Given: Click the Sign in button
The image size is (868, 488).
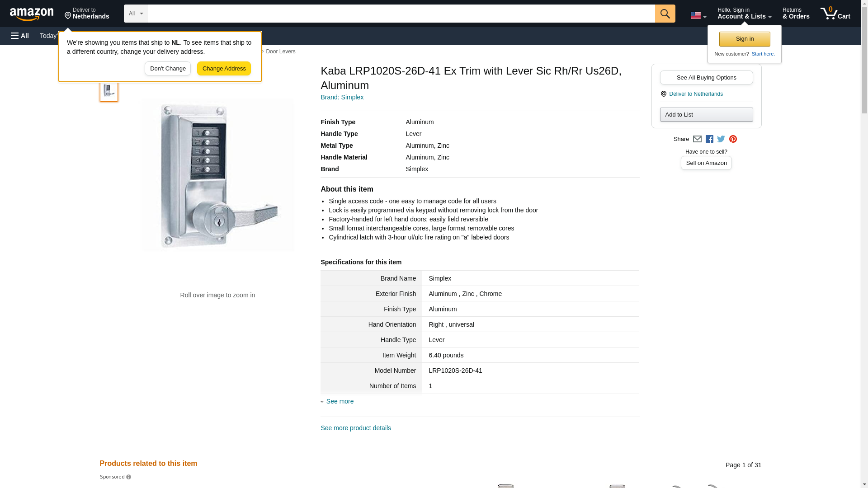Looking at the screenshot, I should [745, 39].
